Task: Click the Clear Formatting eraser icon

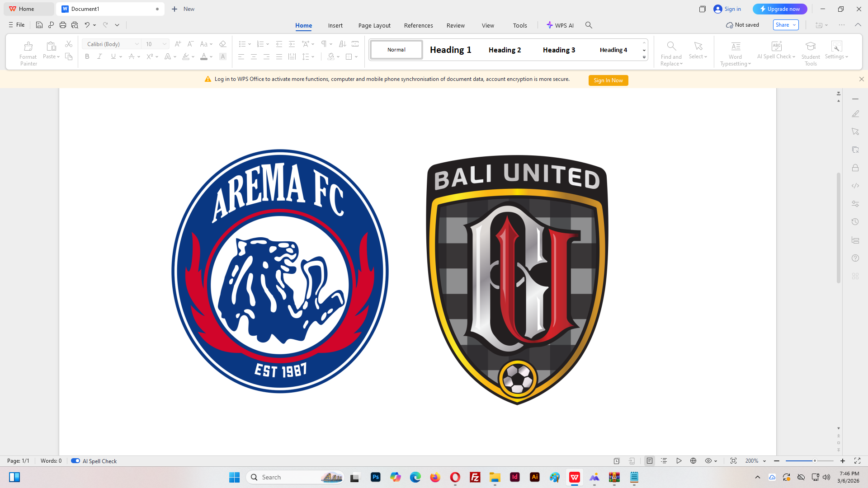Action: (222, 44)
